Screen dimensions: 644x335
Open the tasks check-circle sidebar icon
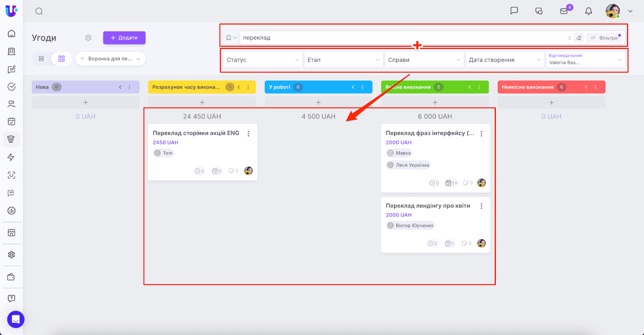(12, 87)
